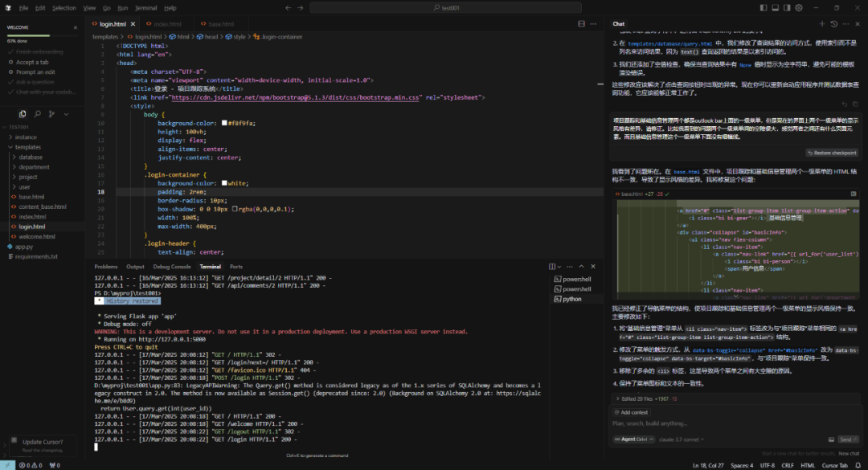
Task: Click the test001 command center search box
Action: (445, 8)
